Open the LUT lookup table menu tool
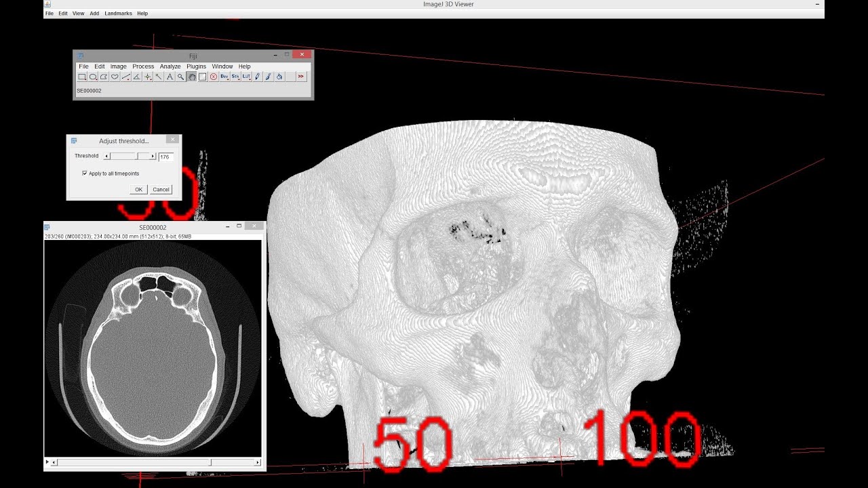Screen dimensions: 868x488 click(x=246, y=77)
